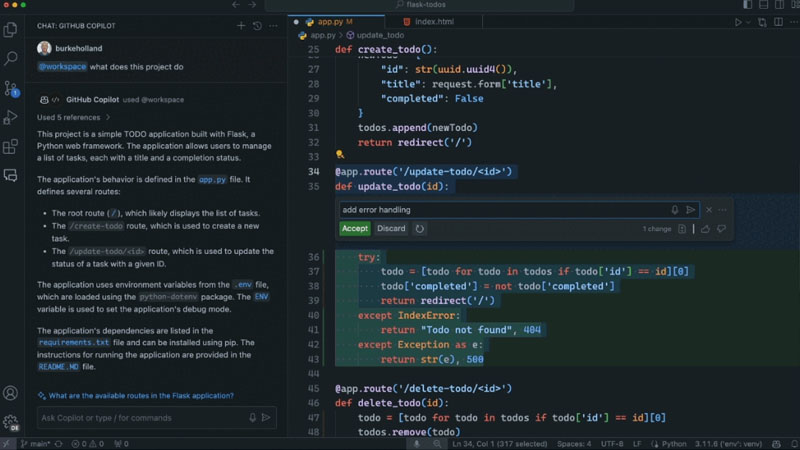800x450 pixels.
Task: Open inline chat more options menu
Action: click(722, 210)
